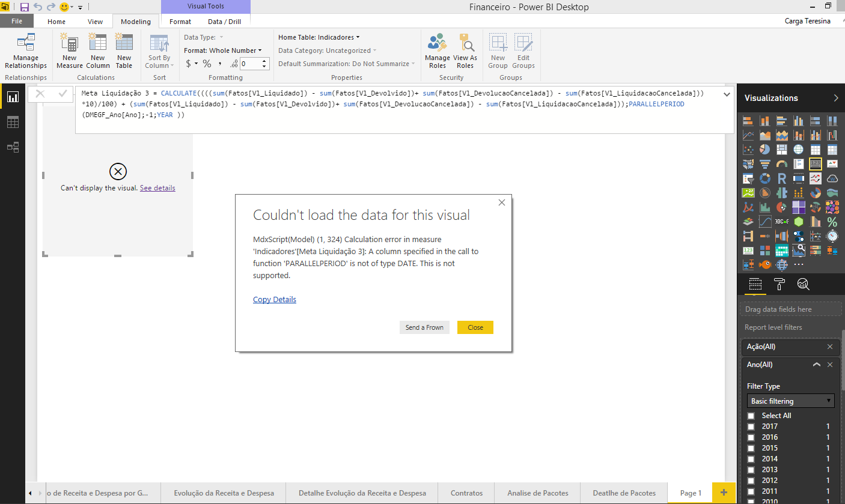The image size is (845, 504).
Task: Check the Select All filter box
Action: pos(751,416)
